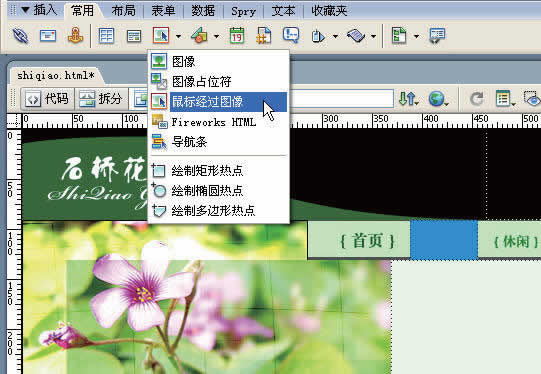Screen dimensions: 541x374
Task: Click the Rollover Image toolbar button
Action: (161, 35)
